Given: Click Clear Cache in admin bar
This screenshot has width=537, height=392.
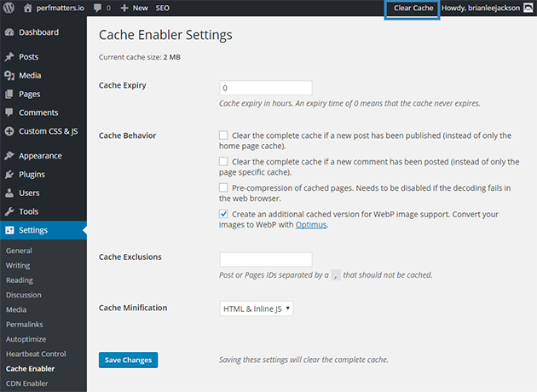Looking at the screenshot, I should [x=413, y=8].
